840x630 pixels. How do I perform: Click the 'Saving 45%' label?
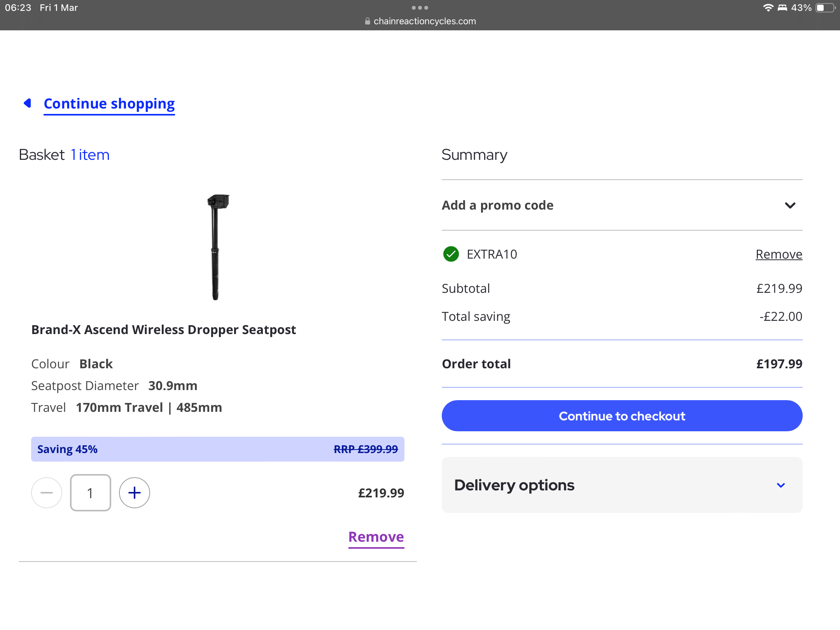coord(67,449)
